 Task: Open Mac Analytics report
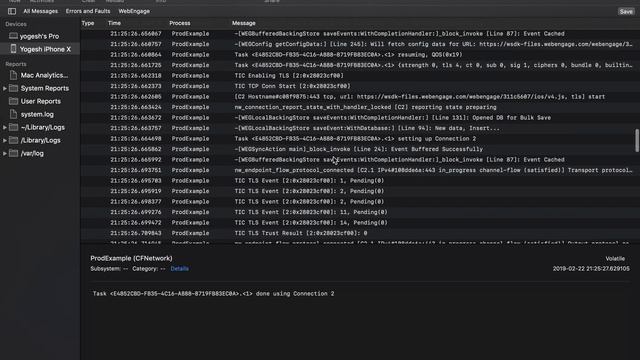pyautogui.click(x=44, y=75)
